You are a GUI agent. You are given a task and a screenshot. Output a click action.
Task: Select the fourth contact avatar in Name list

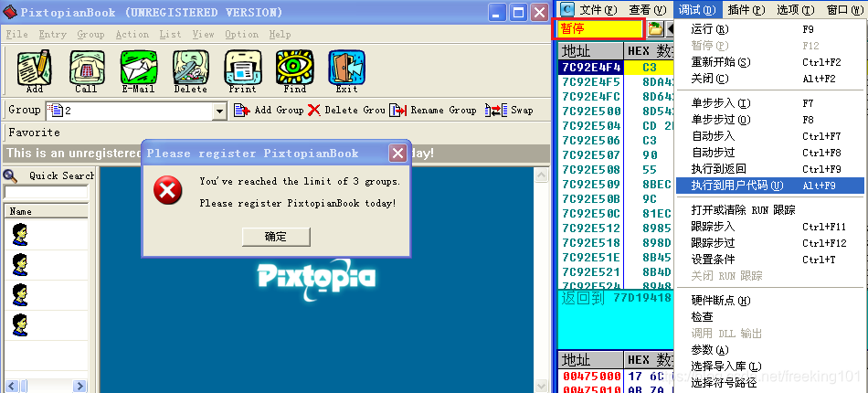[x=20, y=324]
